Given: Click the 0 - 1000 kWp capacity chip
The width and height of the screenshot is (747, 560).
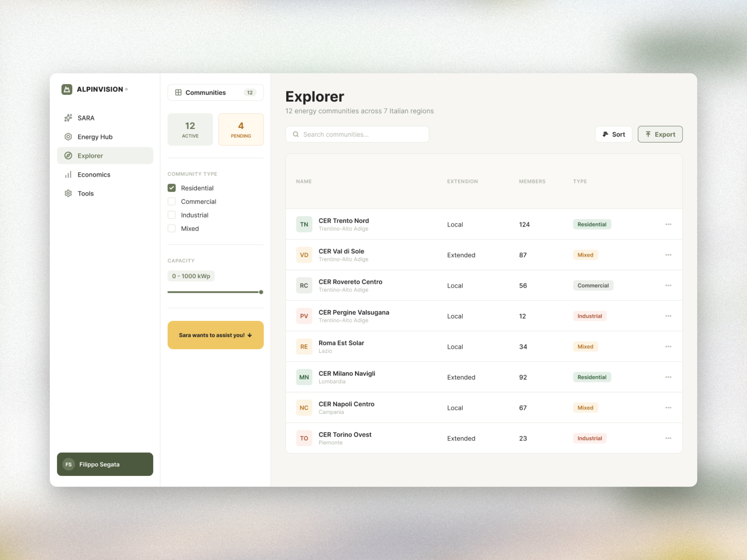Looking at the screenshot, I should [191, 276].
